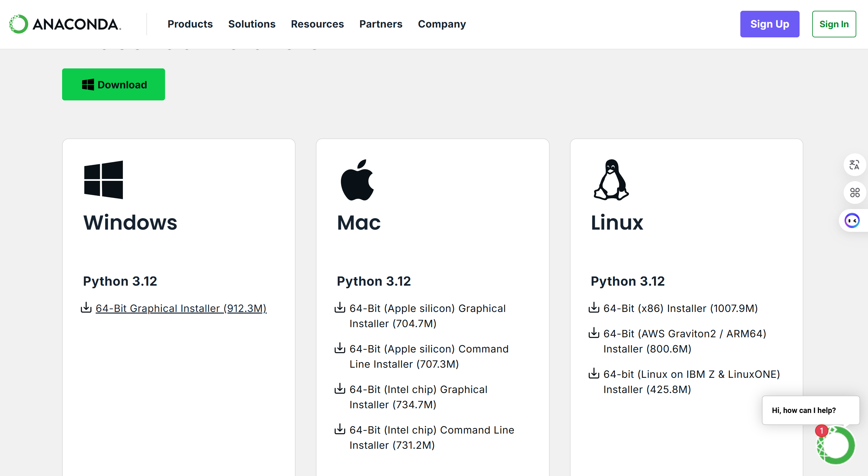Click the green Download button
This screenshot has height=476, width=868.
pos(113,84)
